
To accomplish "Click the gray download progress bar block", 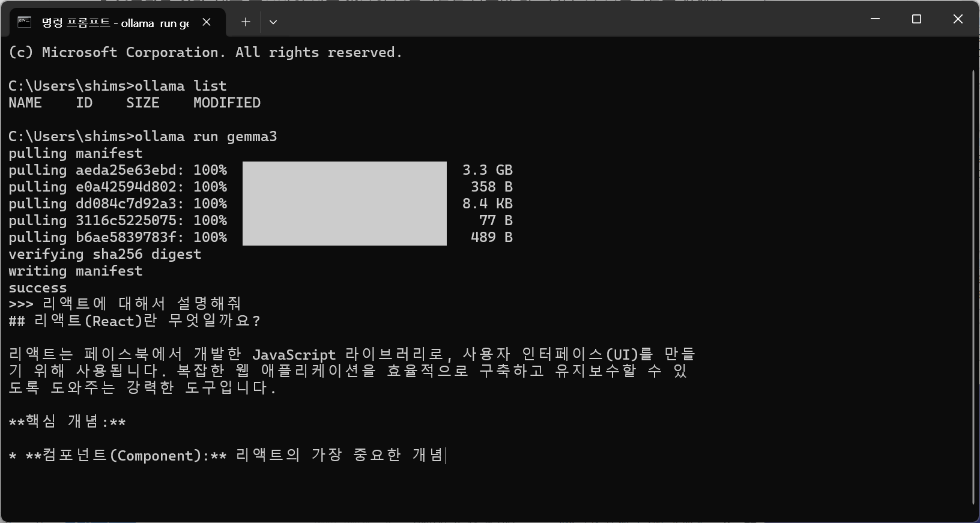I will coord(345,203).
